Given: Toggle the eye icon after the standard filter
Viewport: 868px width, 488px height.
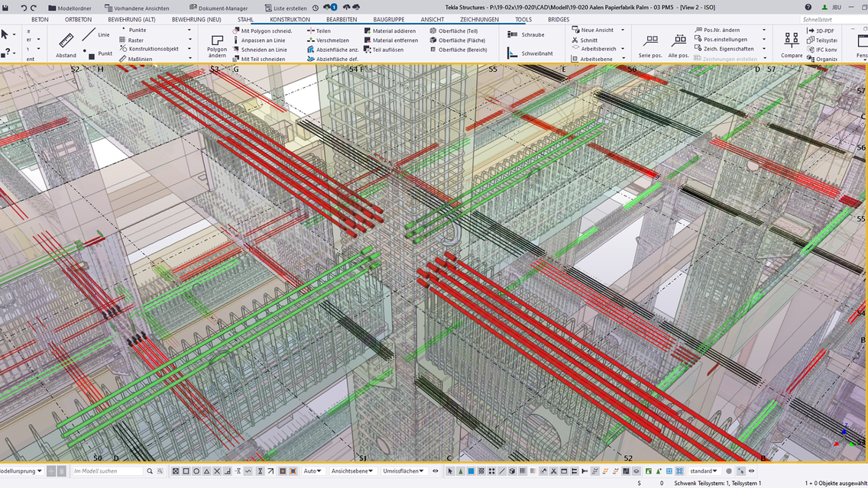Looking at the screenshot, I should [x=751, y=471].
